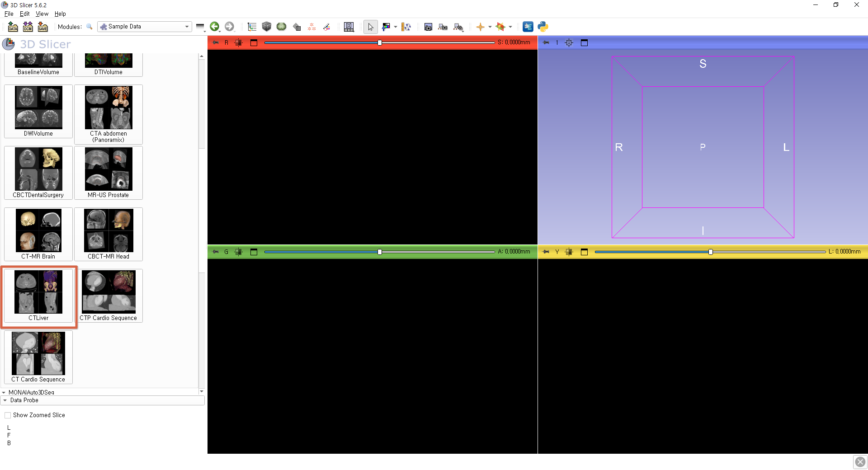Download the CT-MR Brain sample
868x470 pixels.
(38, 234)
